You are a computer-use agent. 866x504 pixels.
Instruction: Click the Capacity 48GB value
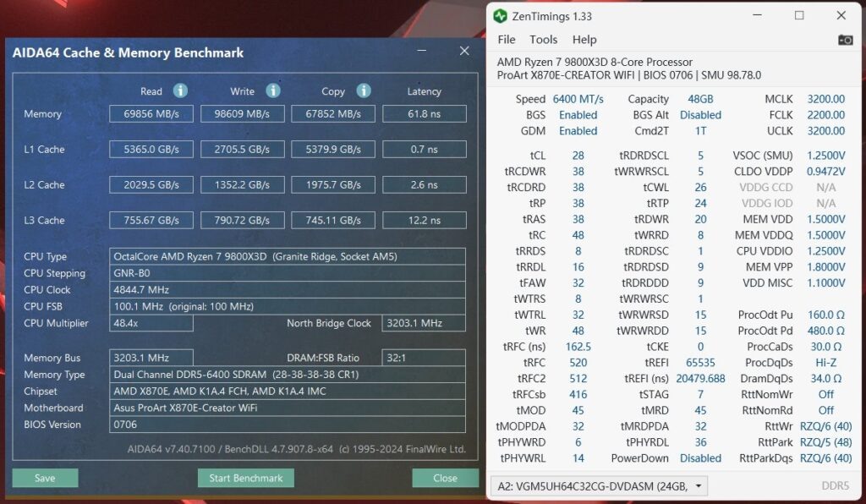click(700, 100)
